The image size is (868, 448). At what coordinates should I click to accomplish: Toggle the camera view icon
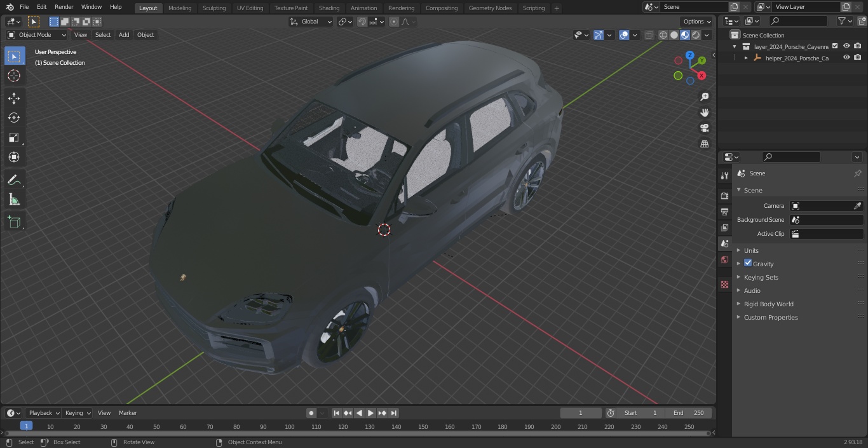[x=704, y=128]
